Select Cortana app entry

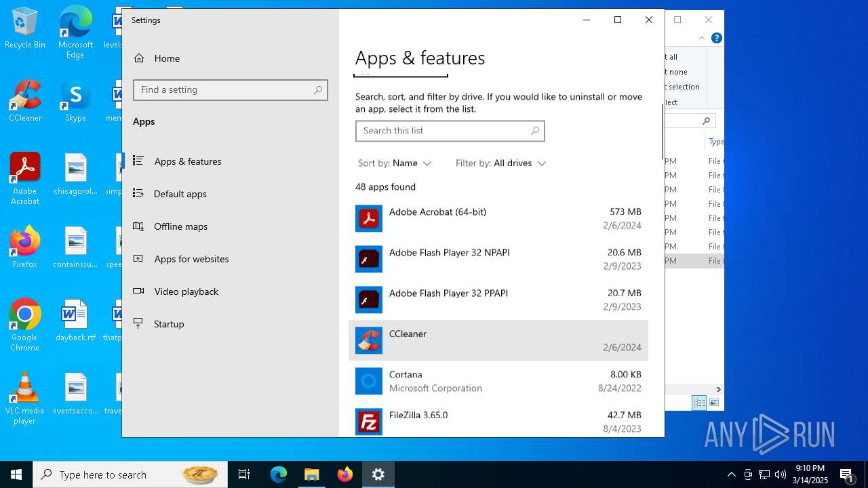pos(498,381)
